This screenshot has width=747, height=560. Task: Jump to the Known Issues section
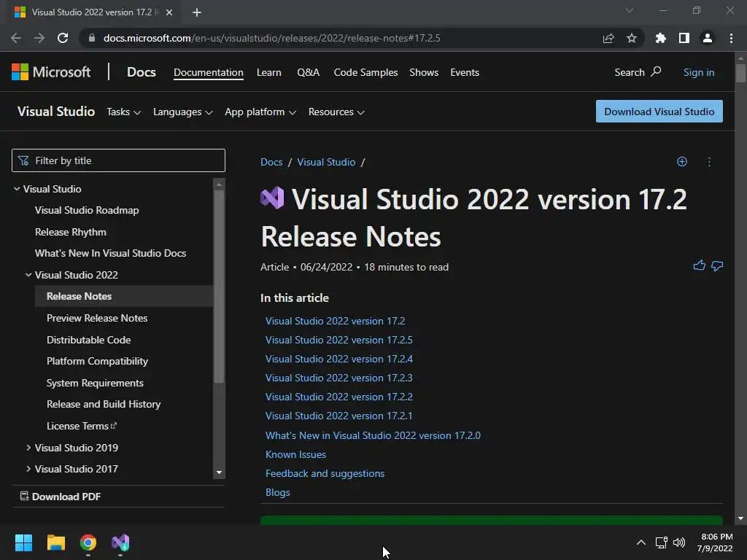tap(295, 454)
